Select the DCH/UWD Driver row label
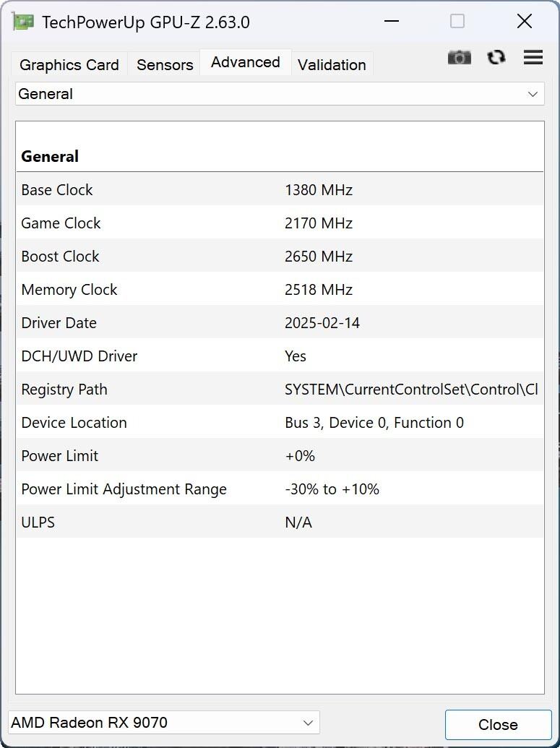 pos(79,356)
